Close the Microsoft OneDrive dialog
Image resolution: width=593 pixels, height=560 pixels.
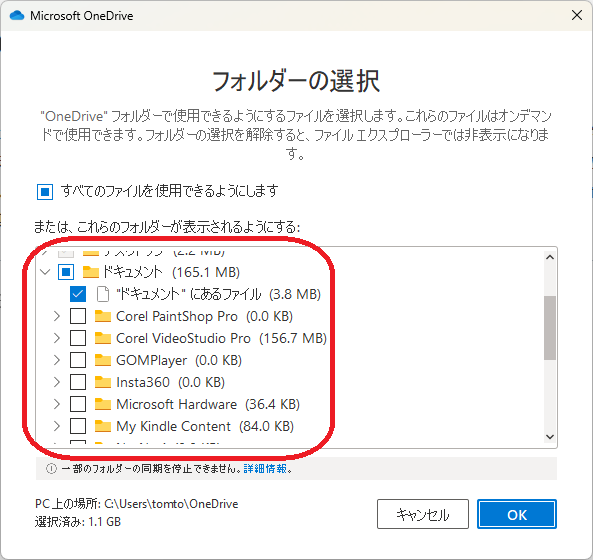[577, 16]
